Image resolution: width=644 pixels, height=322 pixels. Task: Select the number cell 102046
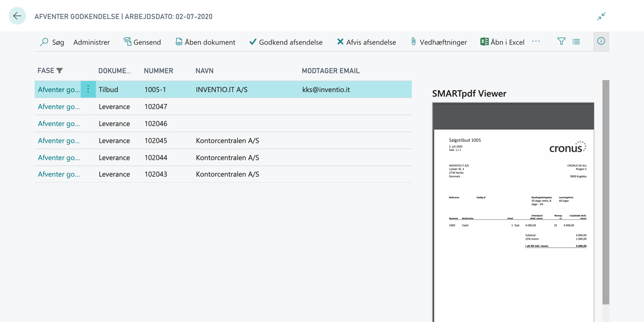(156, 123)
